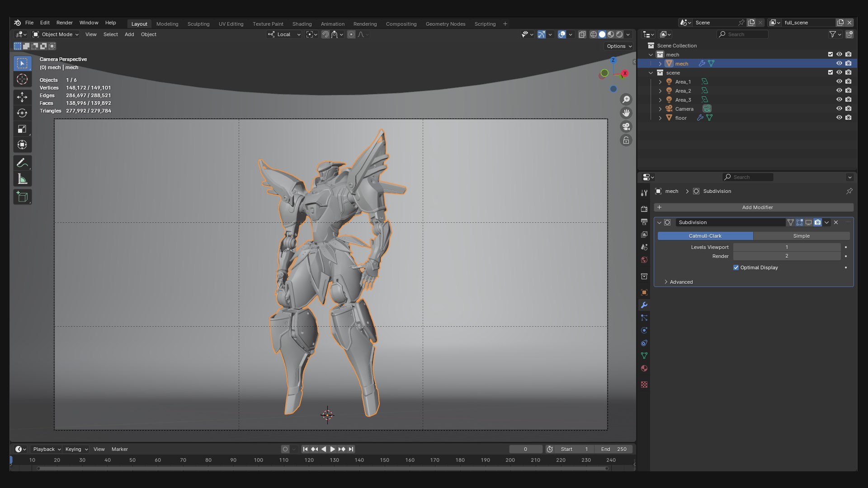Screen dimensions: 868x488
Task: Switch to the Geometry Nodes workspace tab
Action: click(x=445, y=24)
